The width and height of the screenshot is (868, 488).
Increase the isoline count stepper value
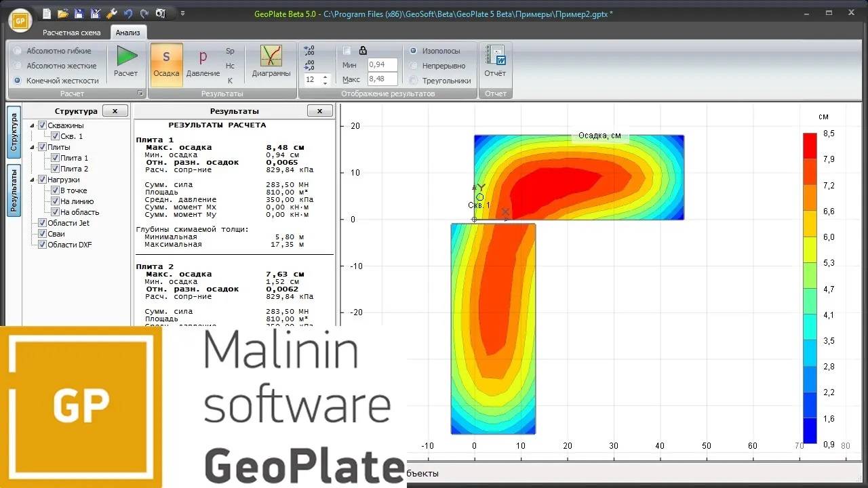tap(325, 77)
